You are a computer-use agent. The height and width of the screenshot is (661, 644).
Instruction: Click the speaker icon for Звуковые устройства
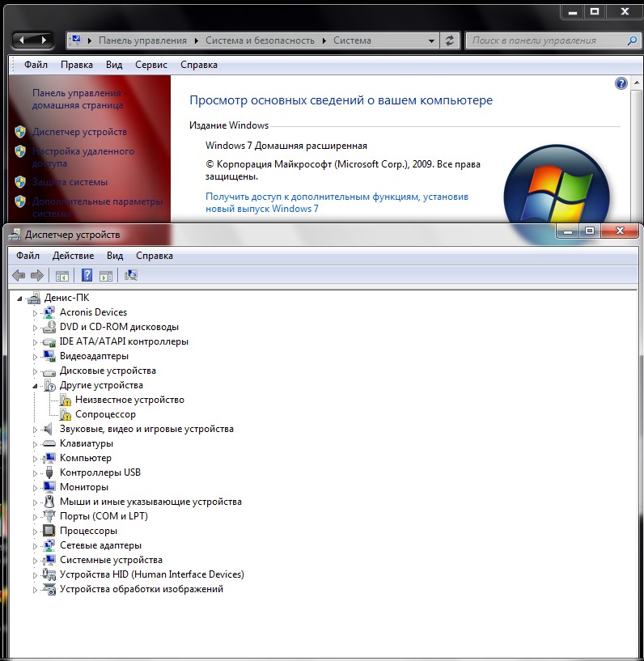[x=49, y=429]
